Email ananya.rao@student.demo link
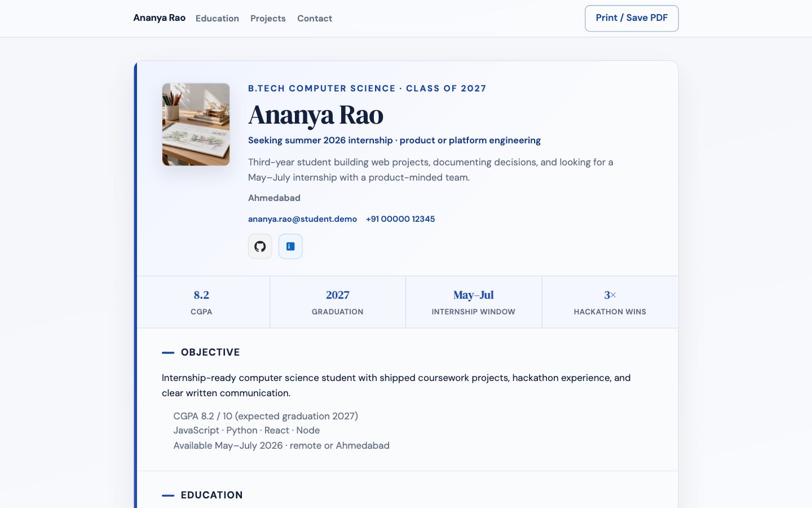Screen dimensions: 812x508 [x=302, y=219]
